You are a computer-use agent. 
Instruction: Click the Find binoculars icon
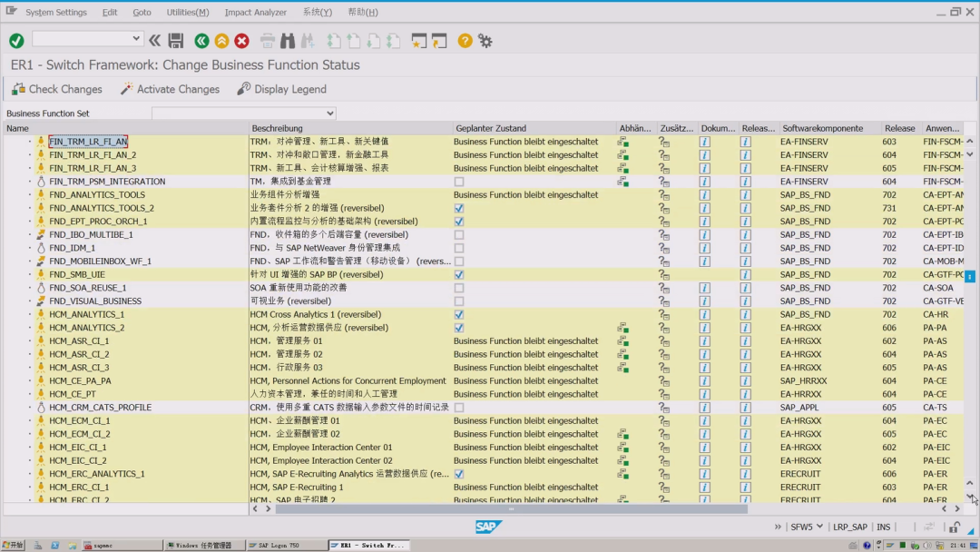pyautogui.click(x=288, y=41)
